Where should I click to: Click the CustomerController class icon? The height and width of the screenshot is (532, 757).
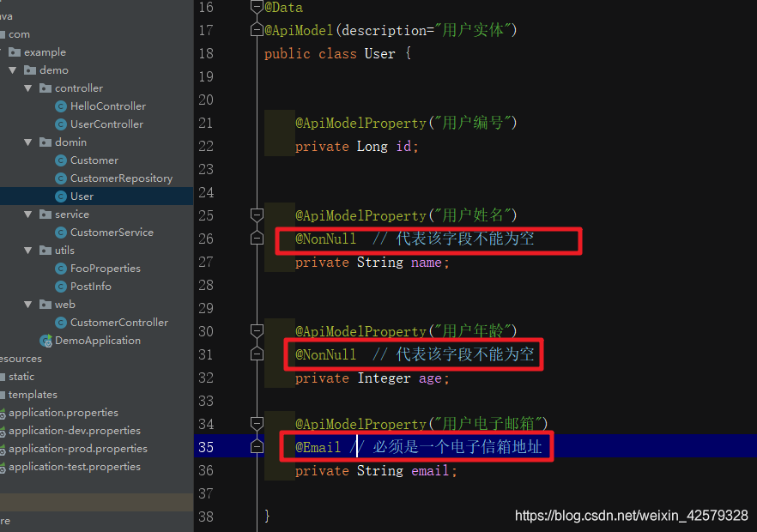point(61,323)
